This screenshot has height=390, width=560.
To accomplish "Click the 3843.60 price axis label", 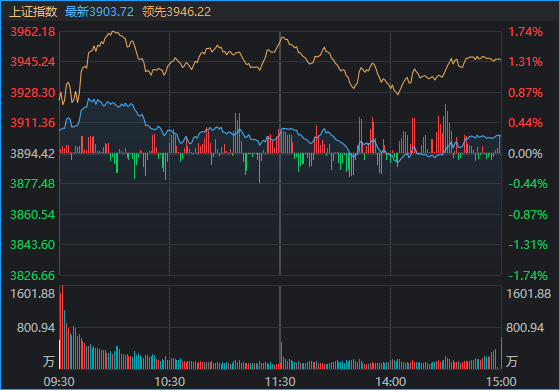I will (x=33, y=245).
